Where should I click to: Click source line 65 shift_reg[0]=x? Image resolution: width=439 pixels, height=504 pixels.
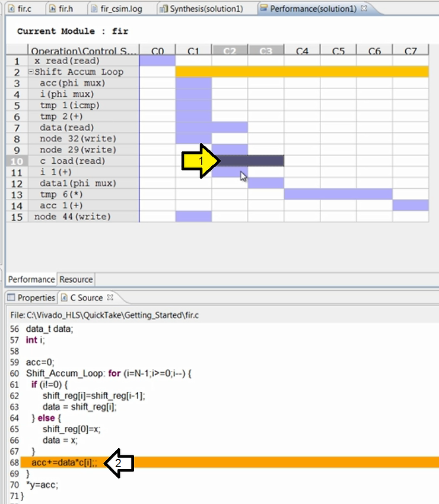[72, 429]
